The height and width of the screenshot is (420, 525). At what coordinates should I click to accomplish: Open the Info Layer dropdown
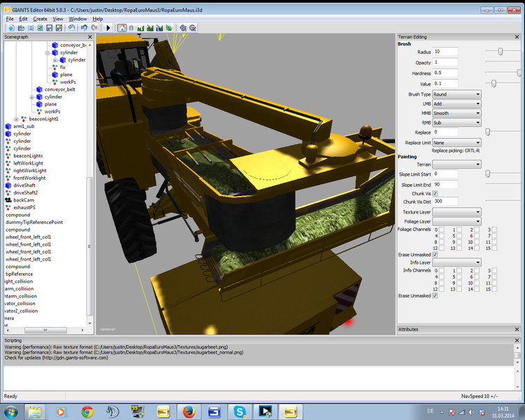456,262
